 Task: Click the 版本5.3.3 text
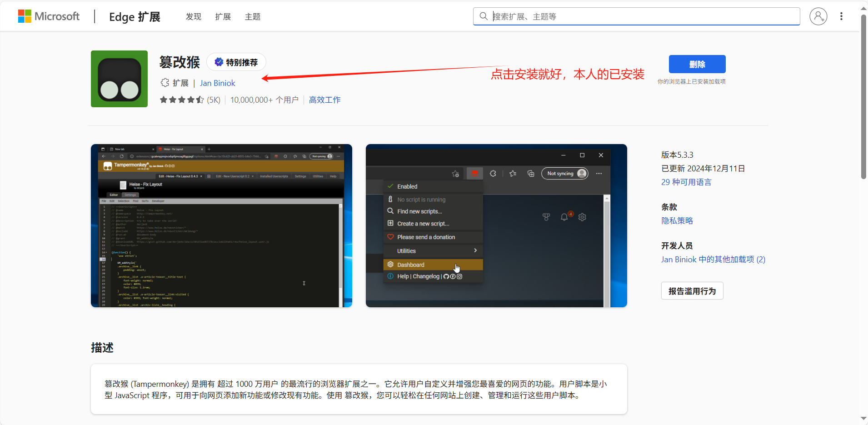677,155
